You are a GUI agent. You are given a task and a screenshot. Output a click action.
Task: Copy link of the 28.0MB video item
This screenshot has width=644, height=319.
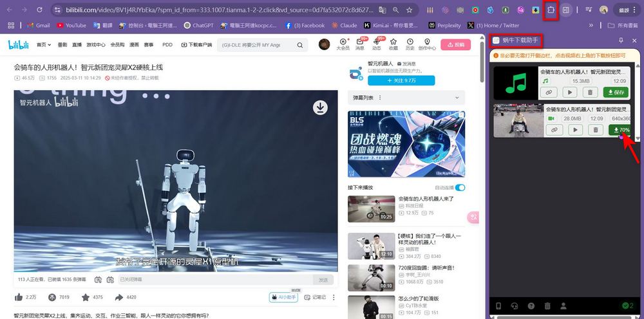point(554,130)
